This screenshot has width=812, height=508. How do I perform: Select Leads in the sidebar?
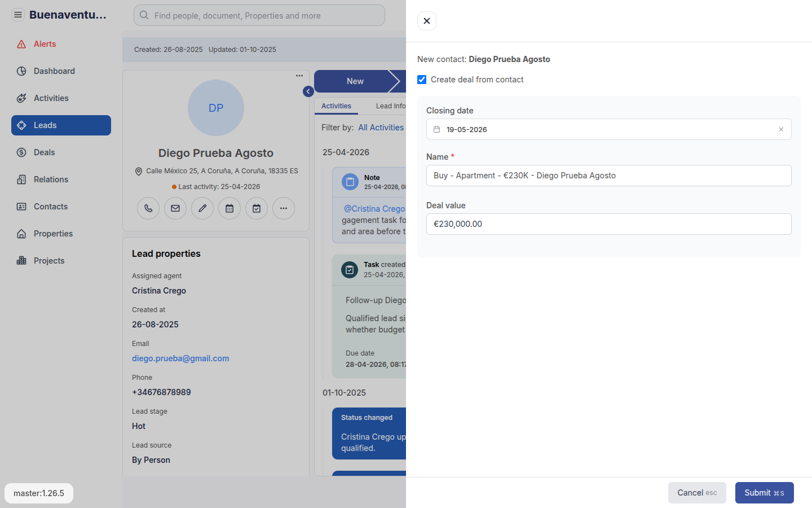click(61, 125)
